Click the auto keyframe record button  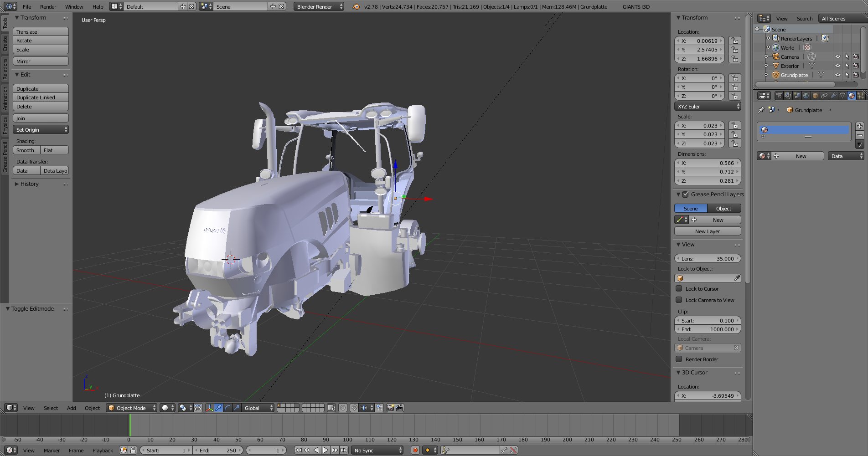tap(415, 450)
